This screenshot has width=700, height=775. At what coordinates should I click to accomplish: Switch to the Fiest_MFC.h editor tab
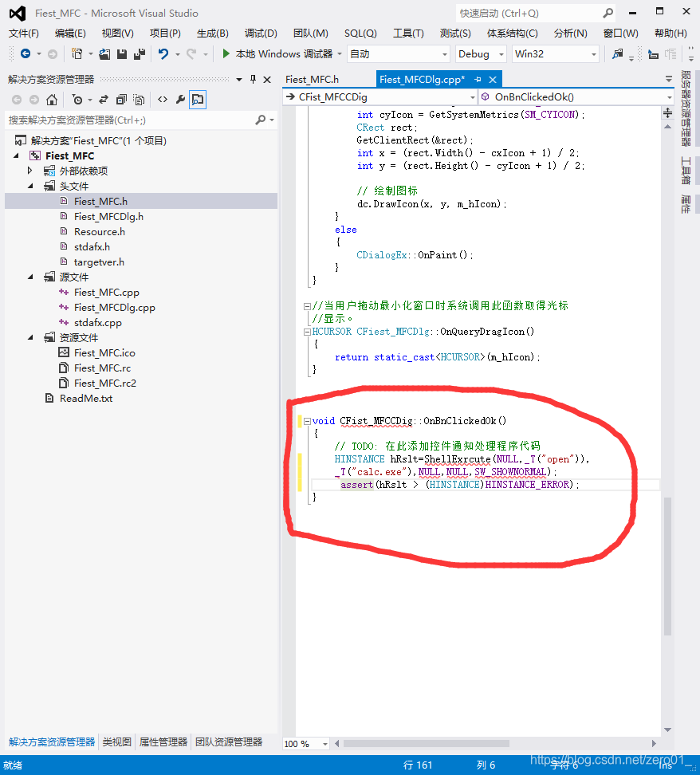point(312,79)
